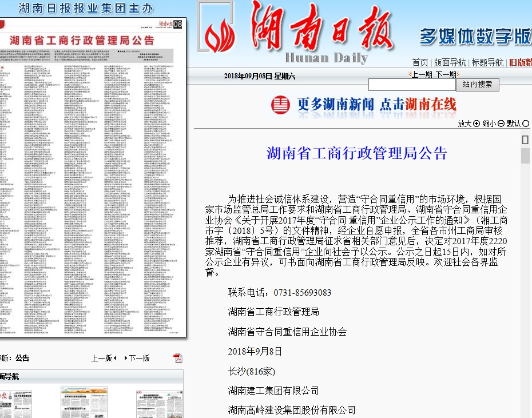Click the heading 长沙(816家)
The height and width of the screenshot is (418, 532).
tap(251, 372)
